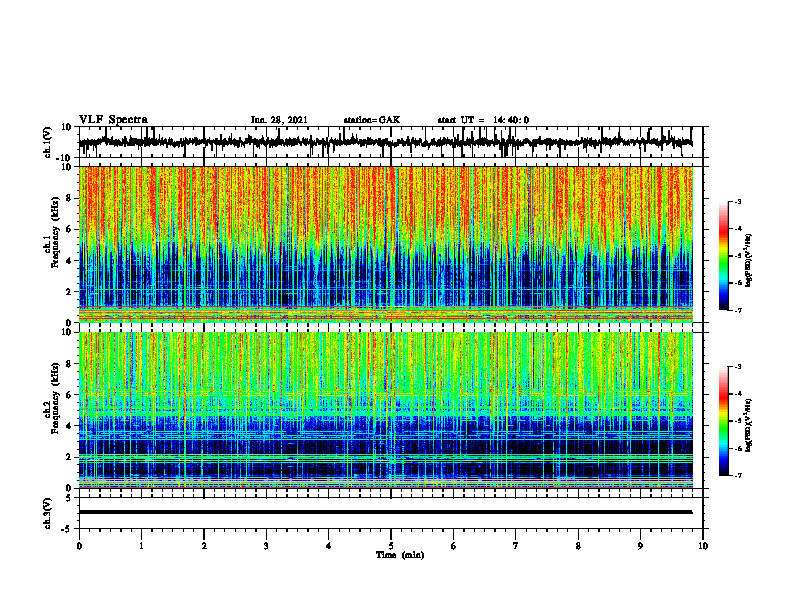792x612 pixels.
Task: Click the ch.1 colorbar "log(PSD)(V²/Hz)" label
Action: (x=749, y=261)
